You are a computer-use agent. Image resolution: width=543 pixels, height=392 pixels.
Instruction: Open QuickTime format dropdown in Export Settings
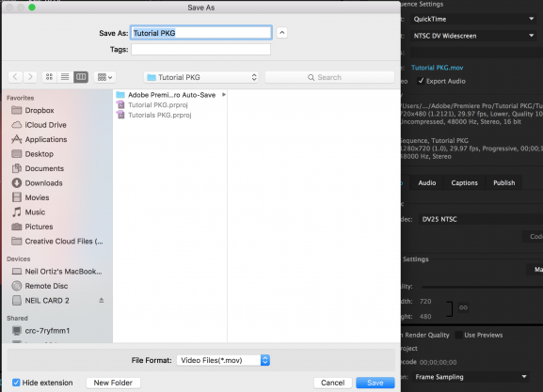(473, 19)
